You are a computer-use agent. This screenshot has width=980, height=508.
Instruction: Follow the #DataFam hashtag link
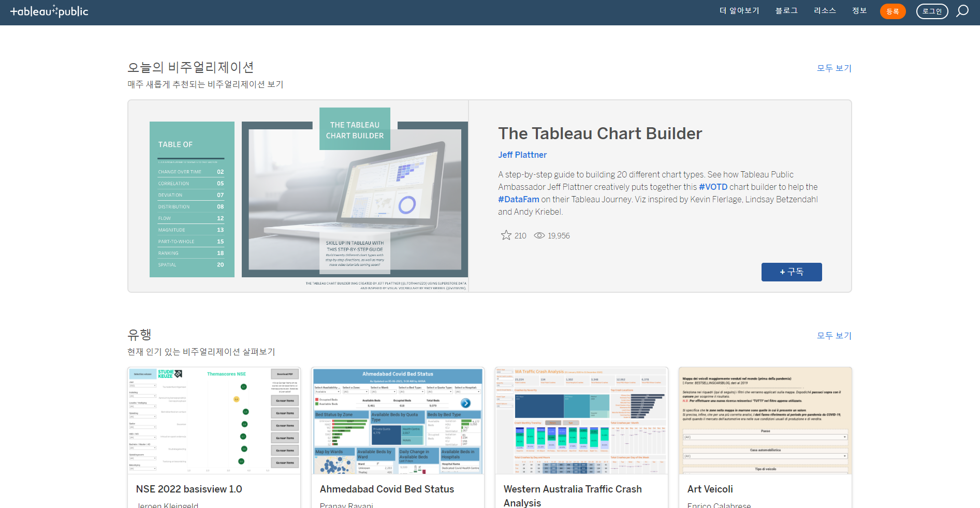pyautogui.click(x=519, y=199)
